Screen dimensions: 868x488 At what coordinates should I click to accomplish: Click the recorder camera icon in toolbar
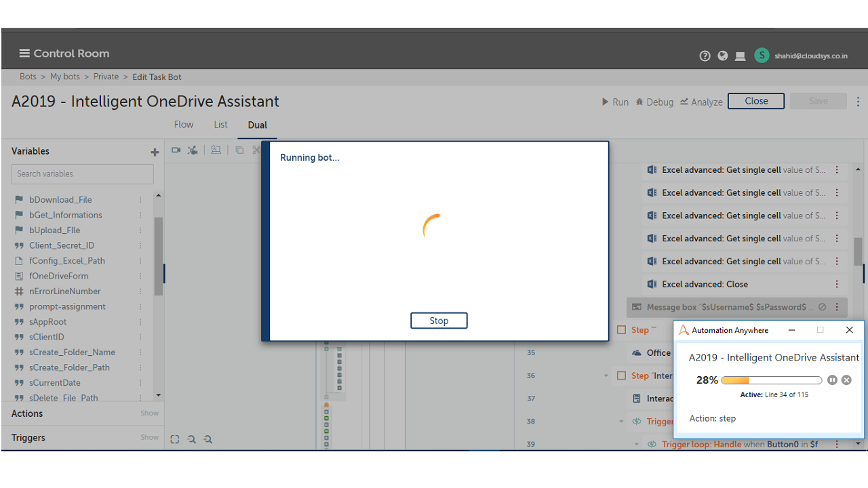pyautogui.click(x=176, y=150)
